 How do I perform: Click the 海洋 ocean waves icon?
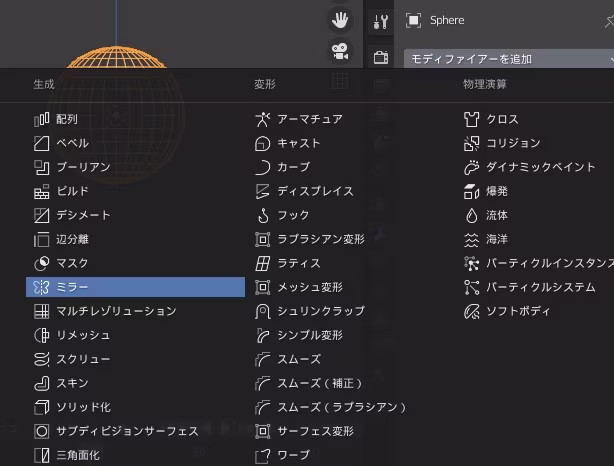tap(471, 240)
